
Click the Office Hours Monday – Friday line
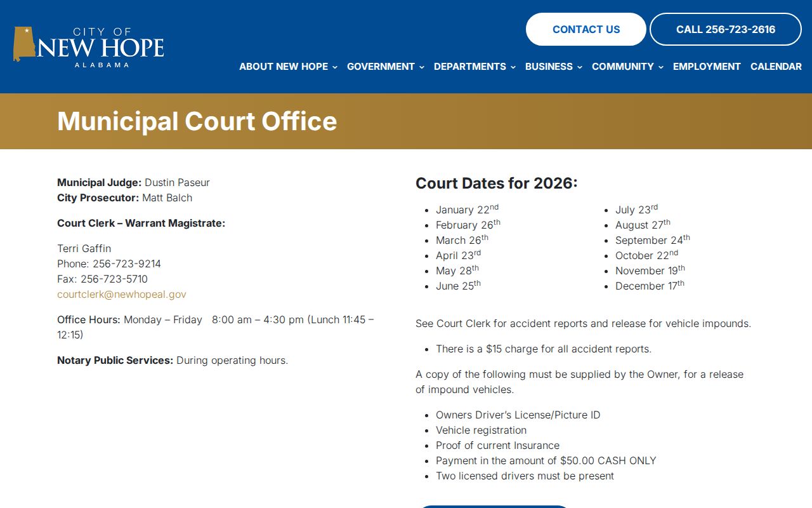coord(216,328)
